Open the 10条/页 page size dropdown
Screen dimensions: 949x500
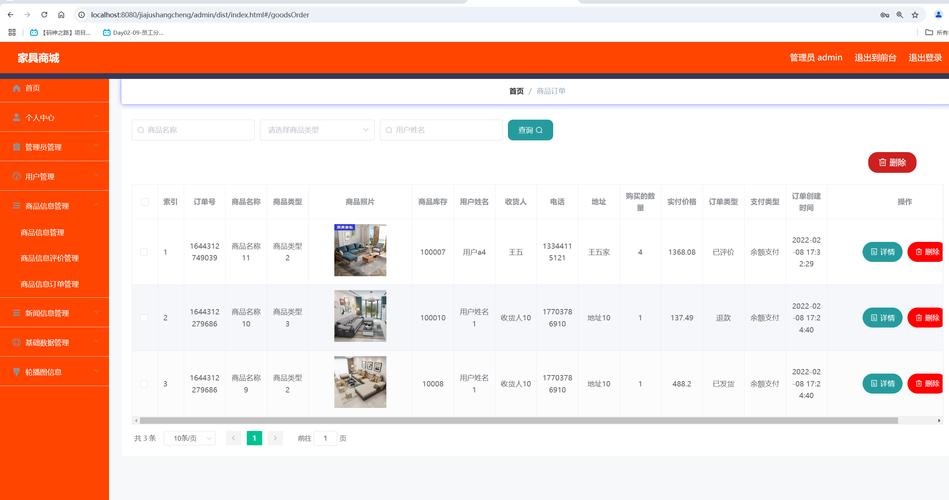click(192, 438)
